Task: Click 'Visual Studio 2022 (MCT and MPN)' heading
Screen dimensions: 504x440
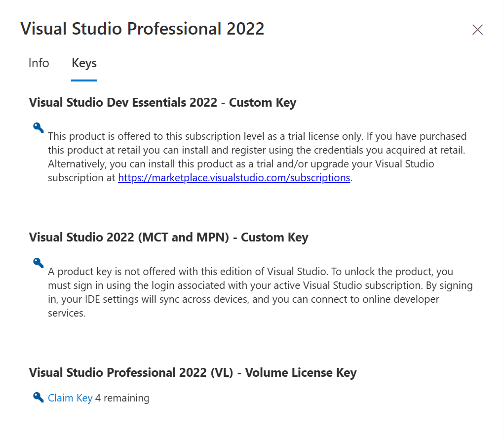Action: coord(168,238)
